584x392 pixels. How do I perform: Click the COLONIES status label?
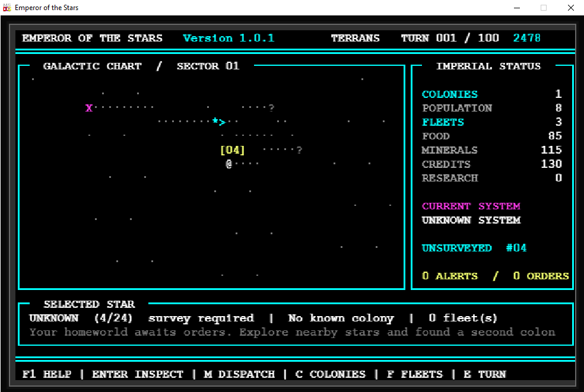[x=449, y=94]
